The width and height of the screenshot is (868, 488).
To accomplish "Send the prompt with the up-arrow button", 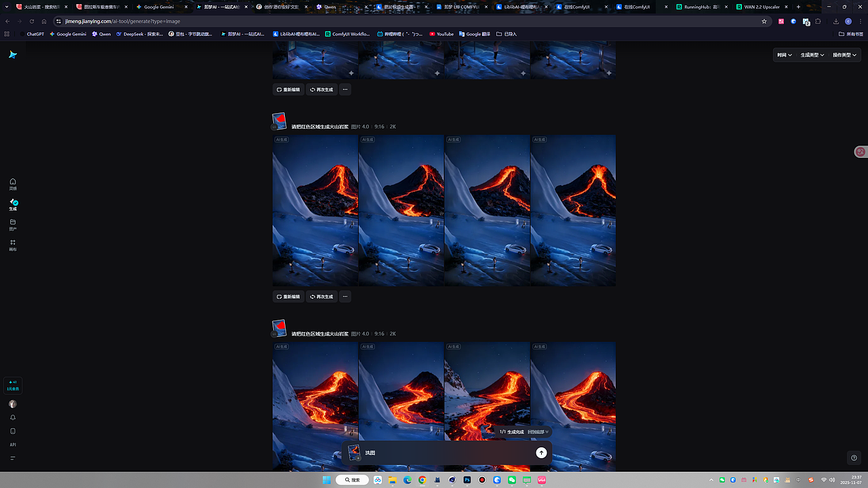I will click(541, 453).
